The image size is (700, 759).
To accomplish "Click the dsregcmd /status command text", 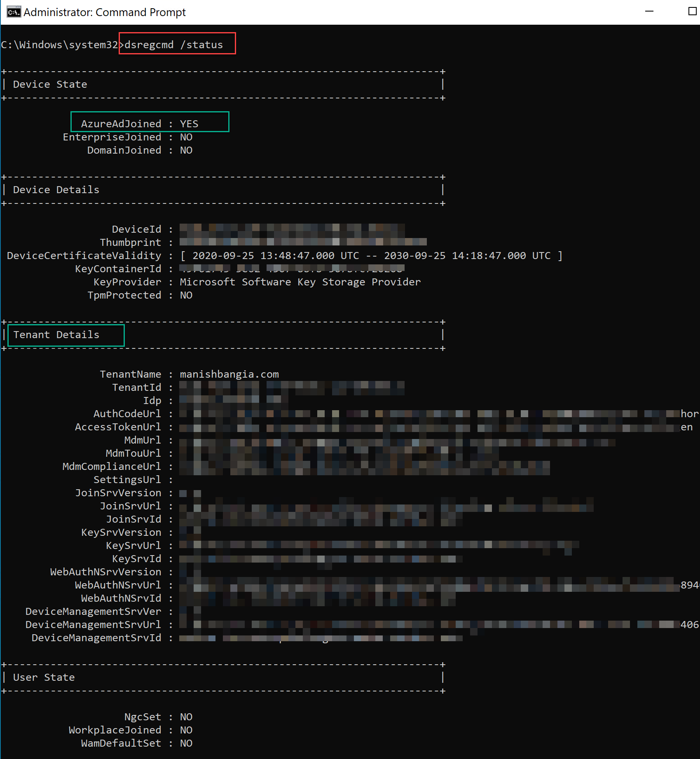I will click(x=173, y=45).
